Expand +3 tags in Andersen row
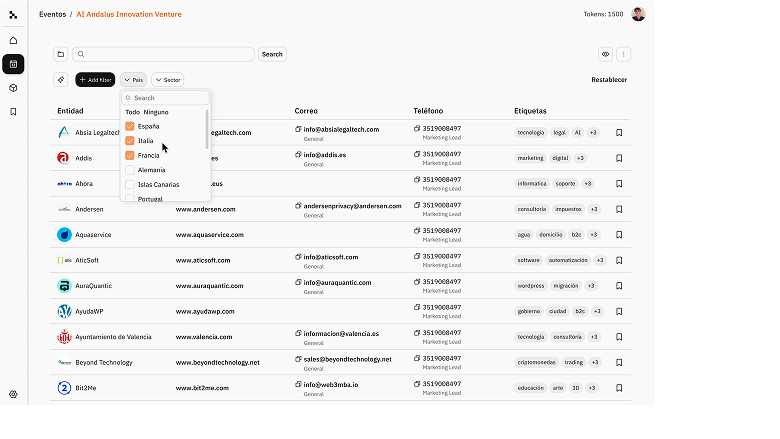 [x=594, y=209]
